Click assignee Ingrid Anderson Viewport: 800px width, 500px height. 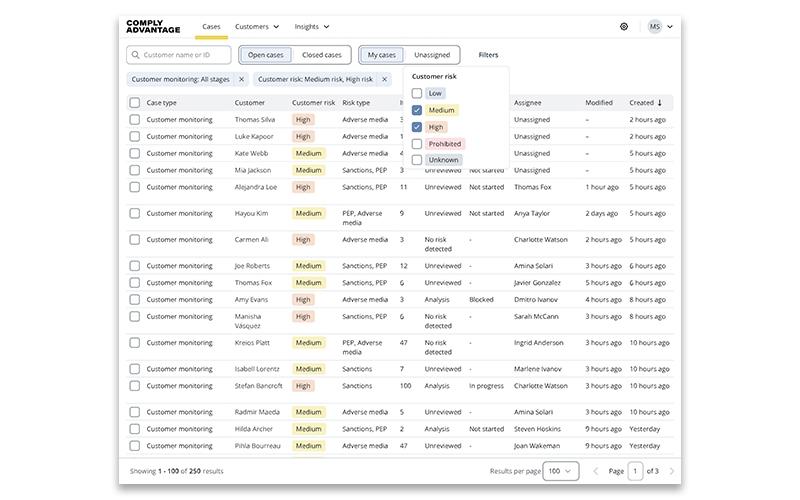coord(539,342)
